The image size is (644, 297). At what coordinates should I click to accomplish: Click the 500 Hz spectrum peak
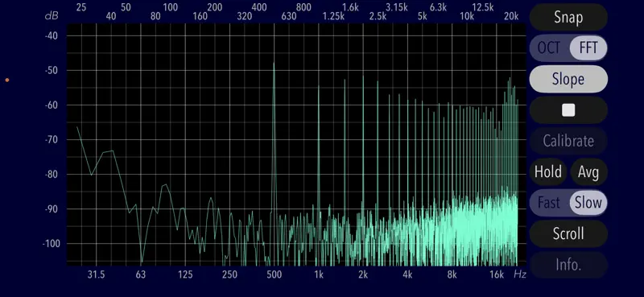click(x=274, y=63)
